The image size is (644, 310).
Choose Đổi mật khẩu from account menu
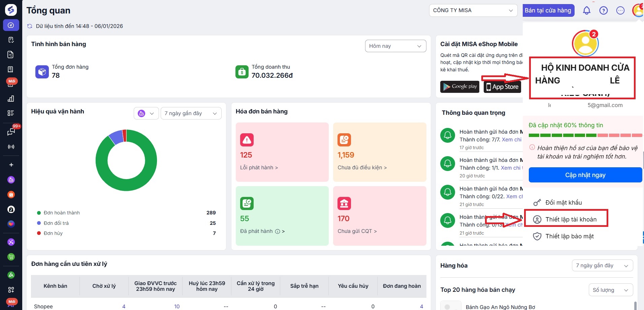563,203
